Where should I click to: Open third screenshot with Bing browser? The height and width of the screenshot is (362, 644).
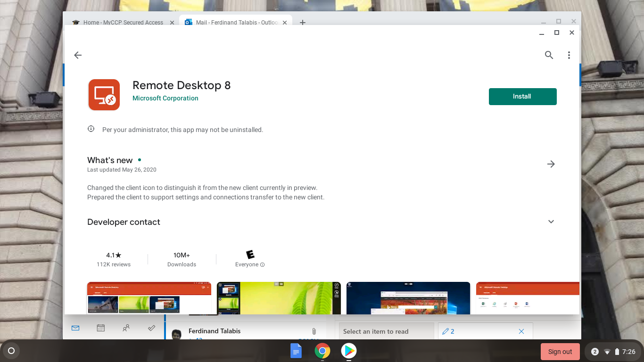tap(408, 298)
